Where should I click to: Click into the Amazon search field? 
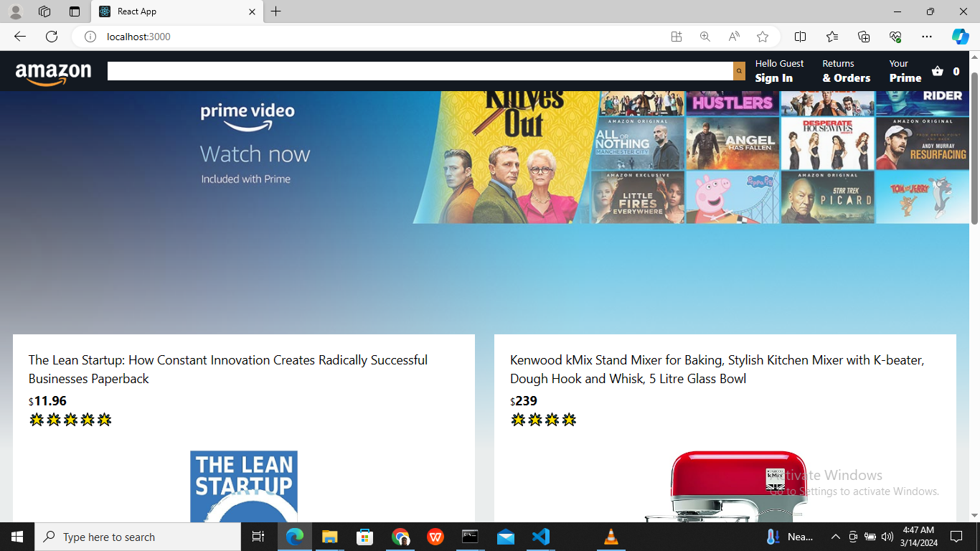tap(420, 71)
